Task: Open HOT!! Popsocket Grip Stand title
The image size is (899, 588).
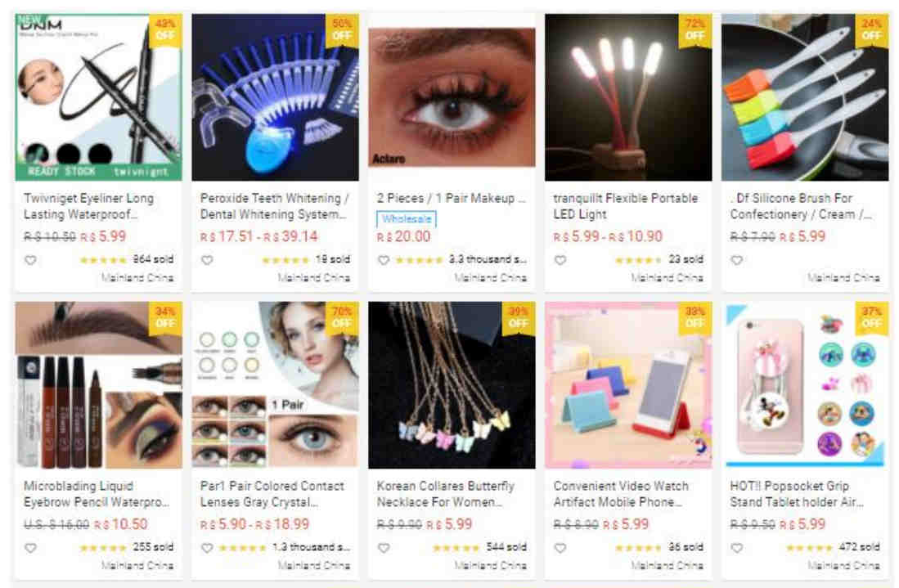Action: point(796,494)
